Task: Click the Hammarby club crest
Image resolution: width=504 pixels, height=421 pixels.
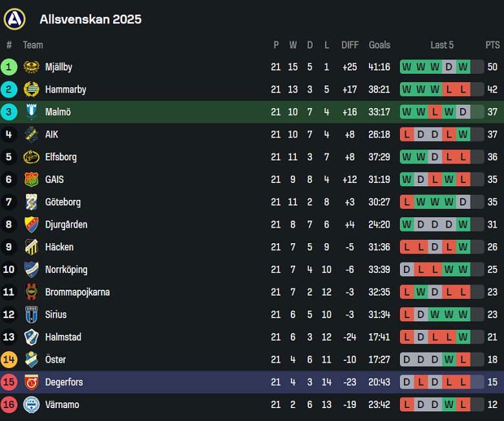Action: coord(31,89)
